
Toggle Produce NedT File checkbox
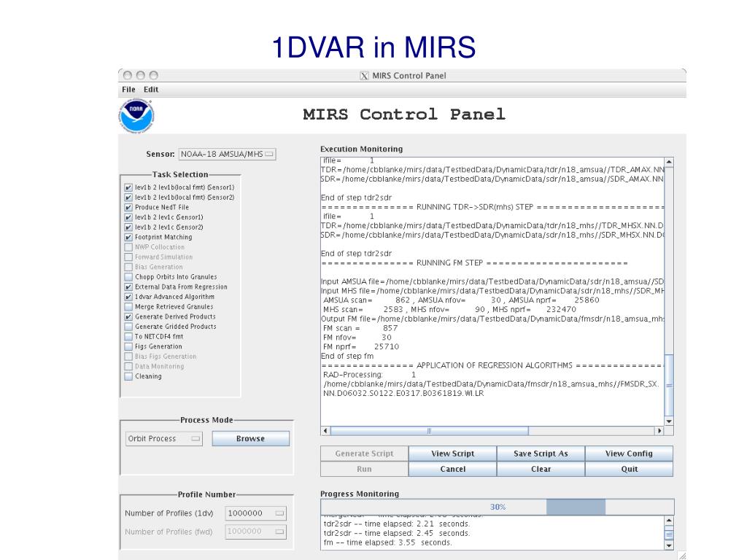[128, 208]
